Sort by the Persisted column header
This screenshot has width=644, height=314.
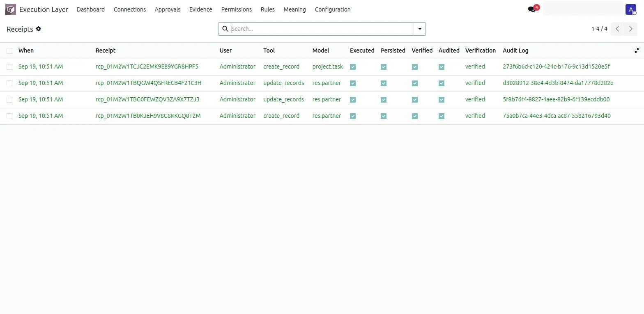393,50
